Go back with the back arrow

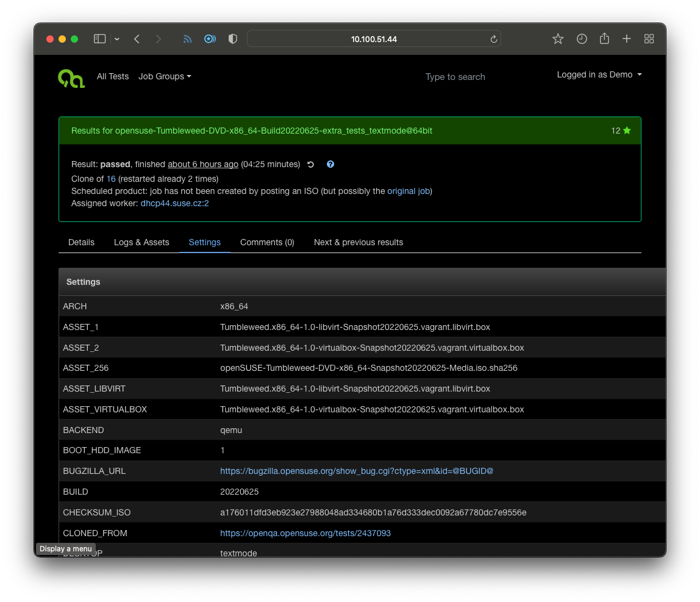(x=137, y=39)
